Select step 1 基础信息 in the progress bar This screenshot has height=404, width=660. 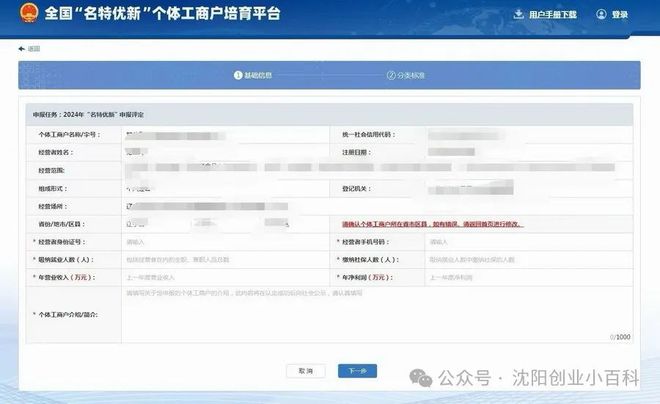[x=253, y=75]
